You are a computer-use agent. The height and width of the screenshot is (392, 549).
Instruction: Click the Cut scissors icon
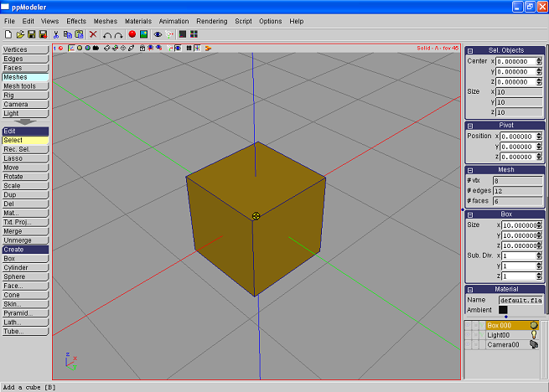(56, 34)
